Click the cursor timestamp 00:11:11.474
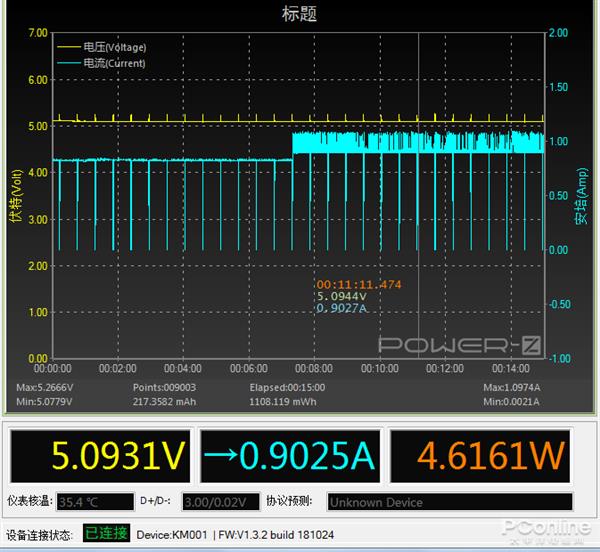The width and height of the screenshot is (600, 552). click(x=359, y=284)
